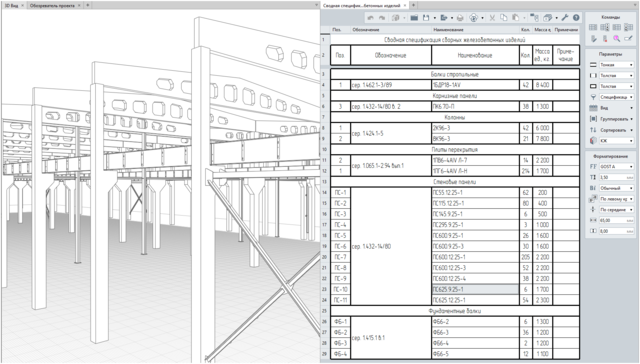
Task: Select row header number 23
Action: (x=325, y=289)
